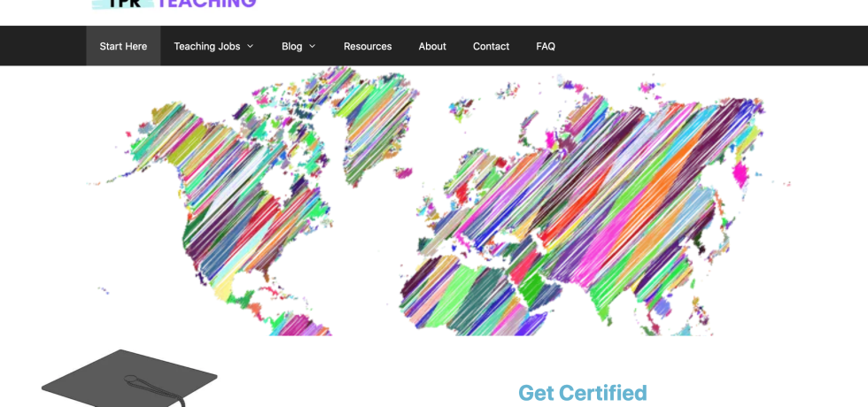
Task: Open the Start Here menu item
Action: pyautogui.click(x=123, y=46)
